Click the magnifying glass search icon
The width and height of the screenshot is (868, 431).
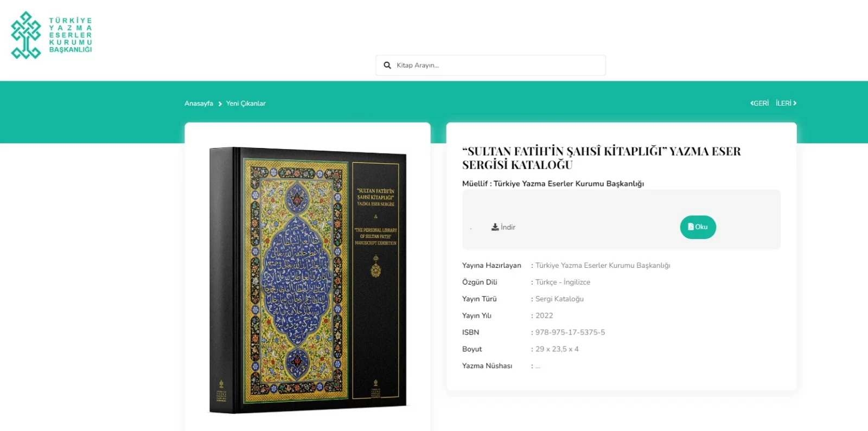click(387, 65)
